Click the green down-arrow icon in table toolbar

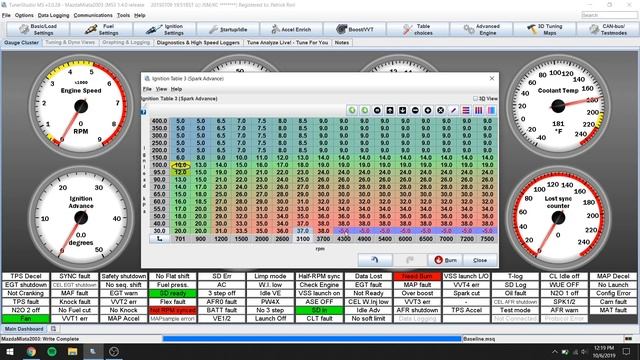pyautogui.click(x=364, y=110)
